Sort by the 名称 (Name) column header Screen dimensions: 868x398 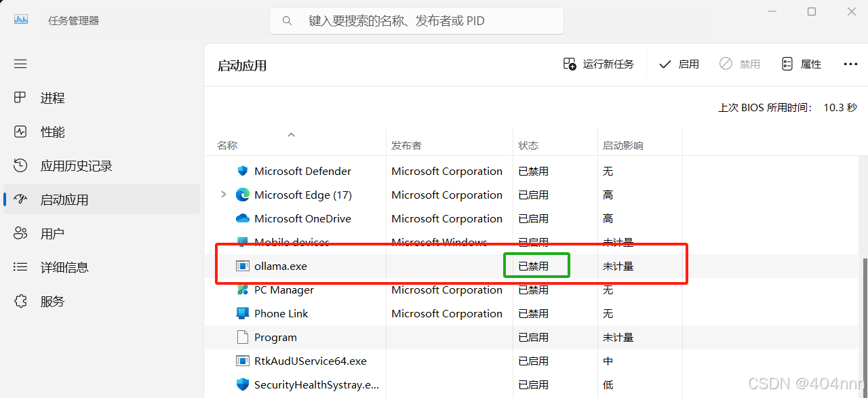[x=227, y=145]
